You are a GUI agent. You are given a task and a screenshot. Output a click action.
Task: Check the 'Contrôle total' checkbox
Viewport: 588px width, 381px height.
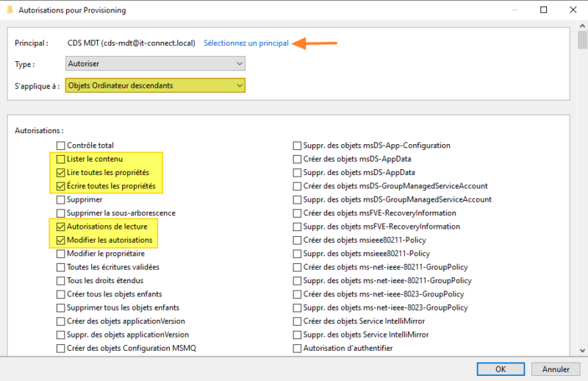coord(61,146)
